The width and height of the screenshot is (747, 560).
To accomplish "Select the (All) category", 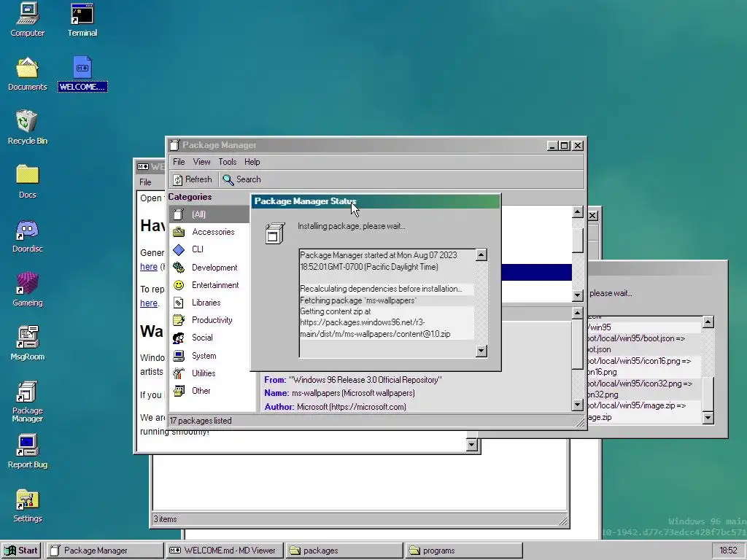I will tap(209, 214).
